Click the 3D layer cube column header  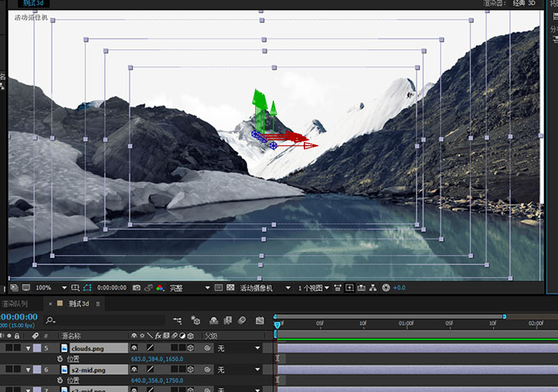click(x=190, y=335)
